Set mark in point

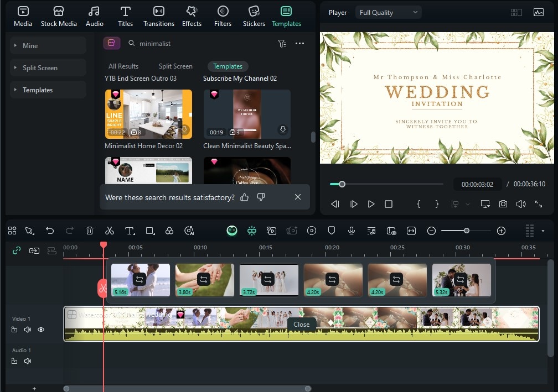tap(419, 204)
